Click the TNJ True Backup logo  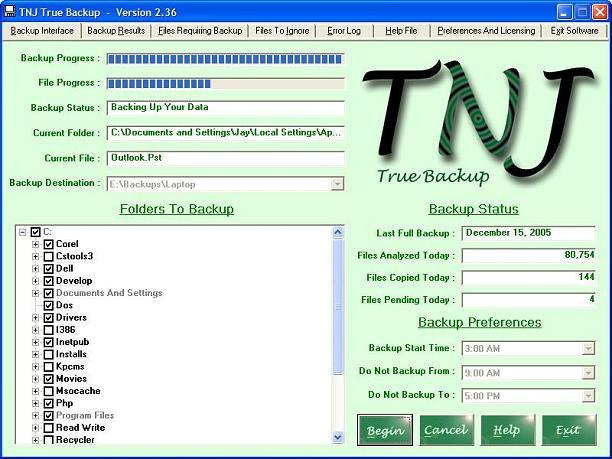tap(479, 122)
